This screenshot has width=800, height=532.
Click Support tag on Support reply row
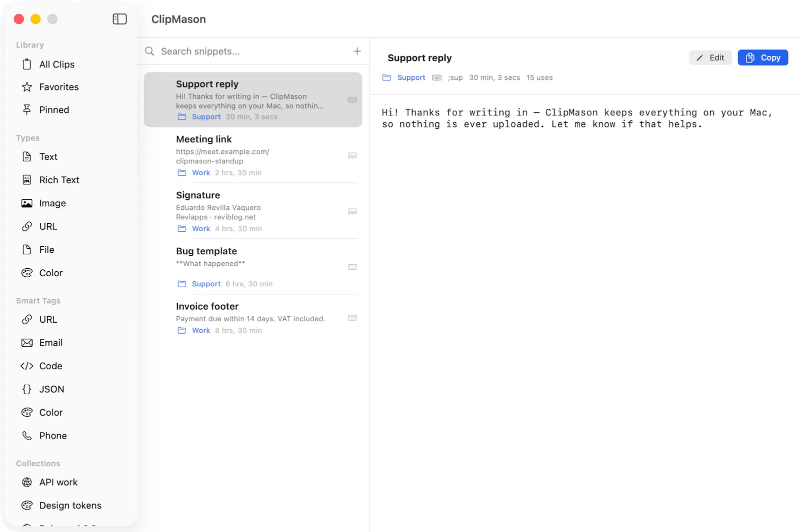(206, 116)
